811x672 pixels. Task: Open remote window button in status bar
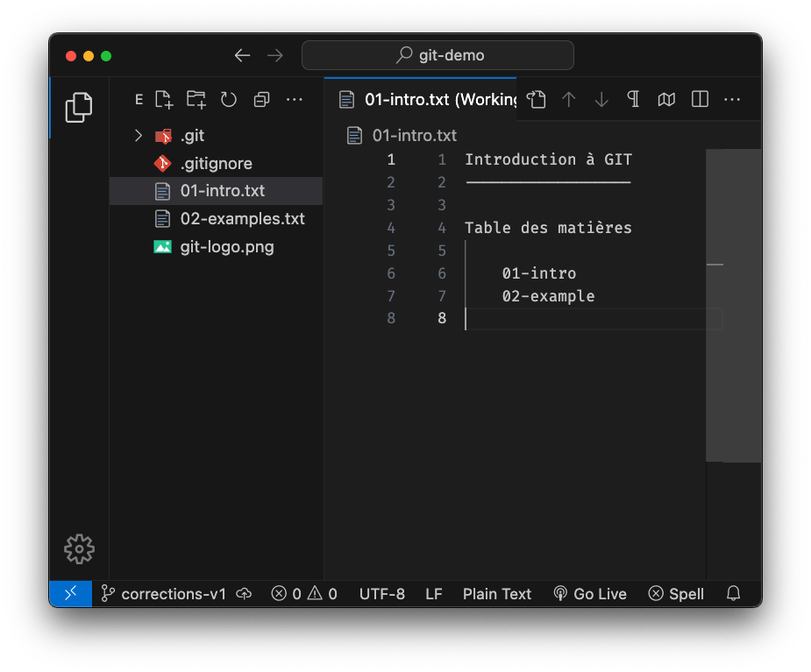click(x=71, y=593)
